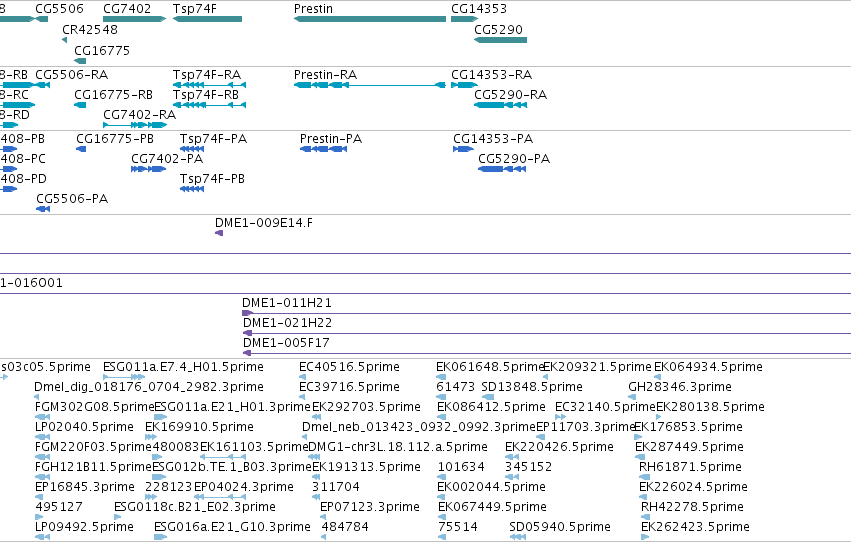Click the ESG0118c.B21_E02.3prime EST label
The width and height of the screenshot is (851, 542).
coord(195,507)
